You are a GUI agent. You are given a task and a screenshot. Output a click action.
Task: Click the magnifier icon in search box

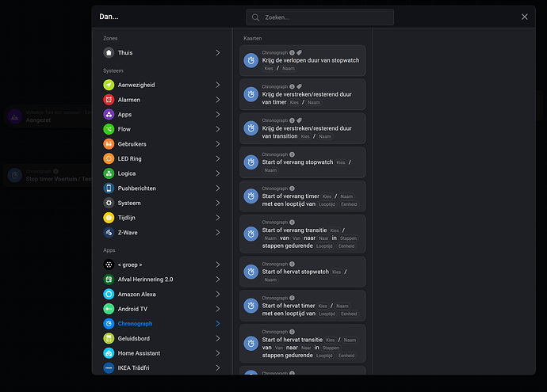click(x=255, y=17)
